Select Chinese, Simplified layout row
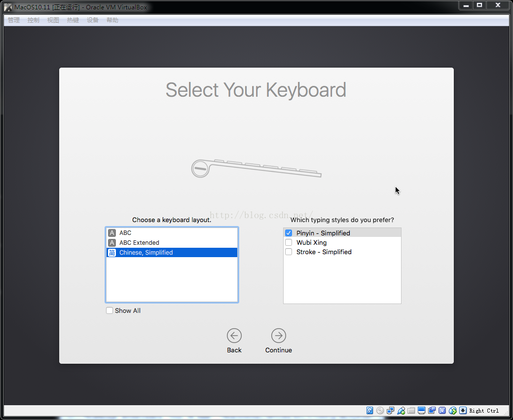This screenshot has height=420, width=513. tap(172, 252)
